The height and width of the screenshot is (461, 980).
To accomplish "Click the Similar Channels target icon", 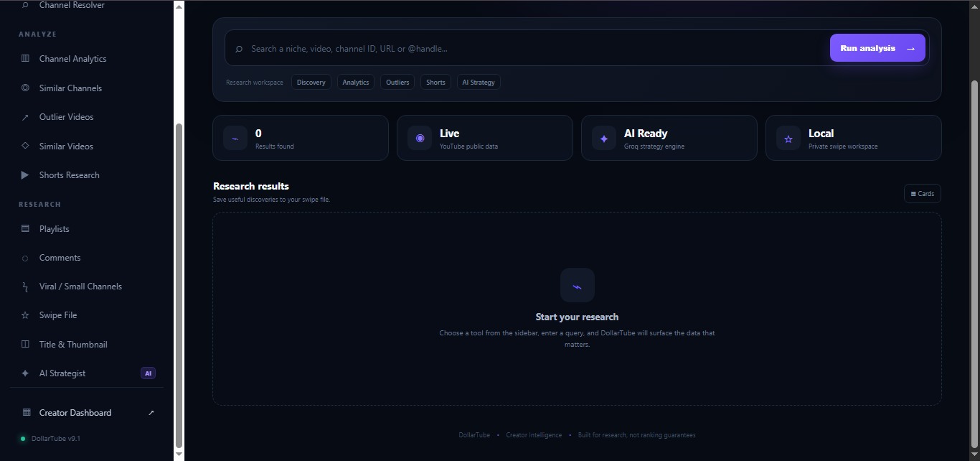I will click(x=25, y=88).
